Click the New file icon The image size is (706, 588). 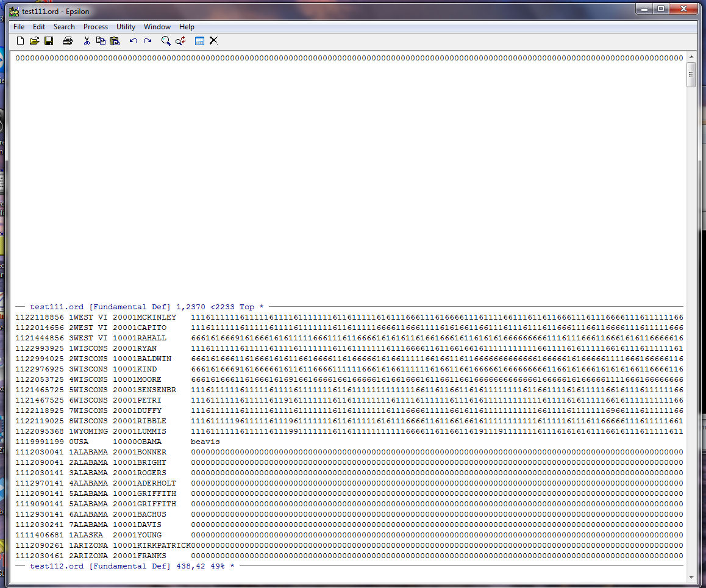pos(20,41)
